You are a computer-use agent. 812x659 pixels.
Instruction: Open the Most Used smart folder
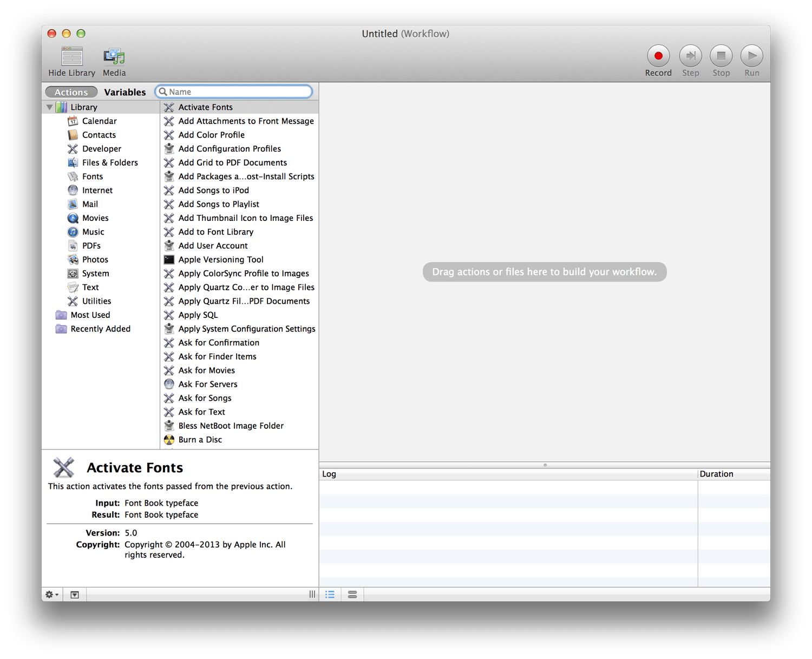tap(90, 315)
